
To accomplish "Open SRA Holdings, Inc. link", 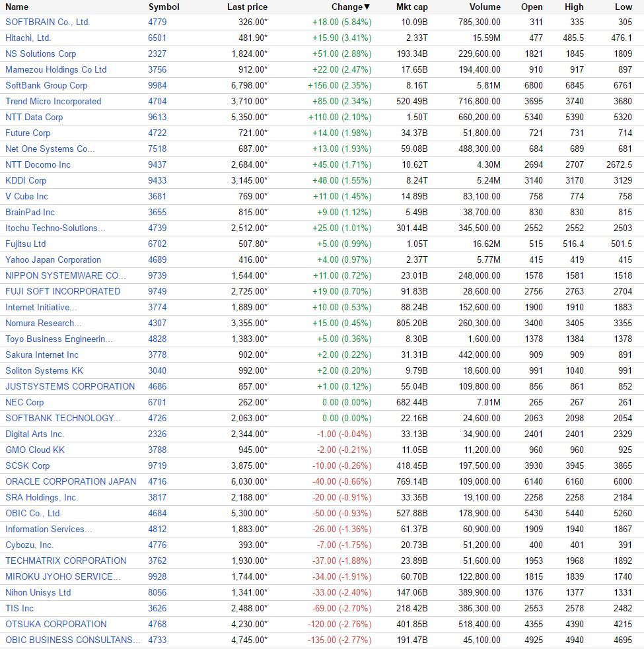I will coord(42,498).
